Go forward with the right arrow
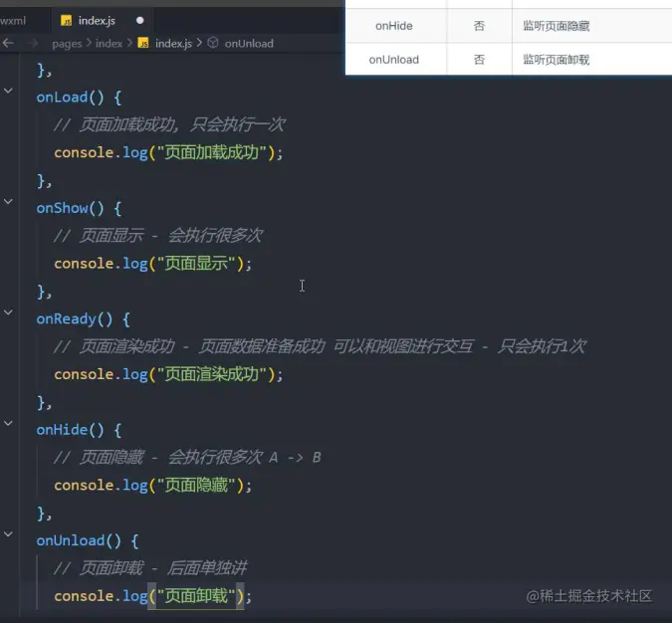Viewport: 672px width, 623px height. (32, 43)
